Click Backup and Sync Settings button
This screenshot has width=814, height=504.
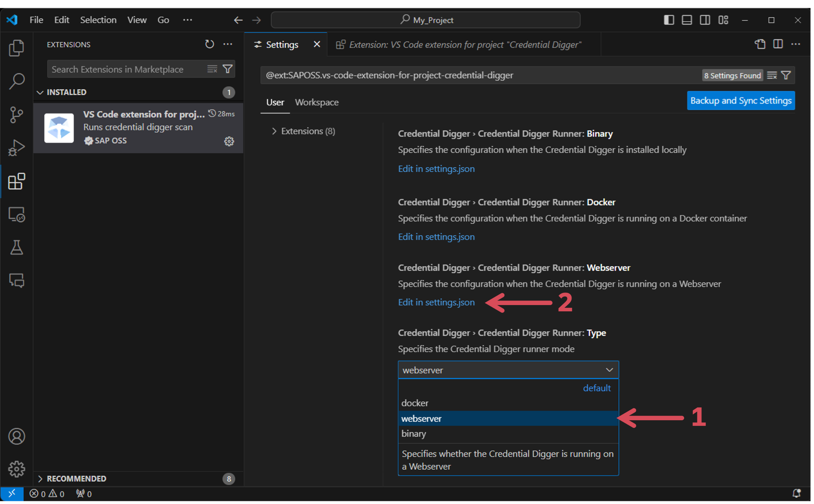741,101
